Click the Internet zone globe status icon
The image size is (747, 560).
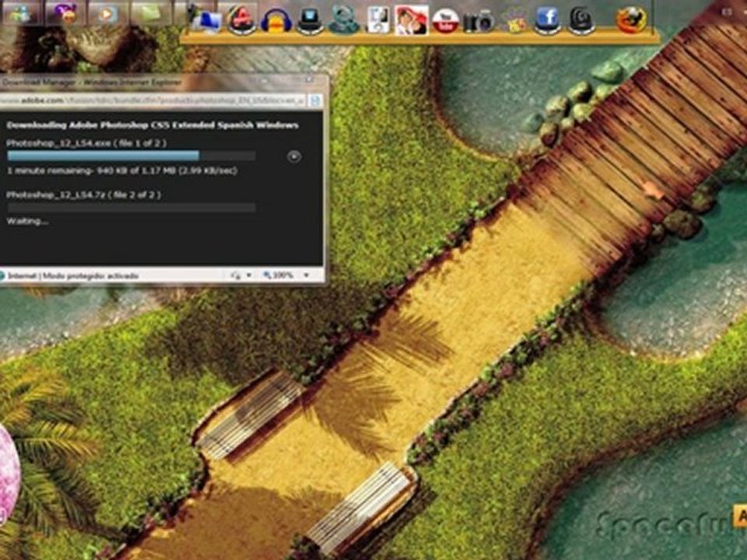click(x=2, y=275)
